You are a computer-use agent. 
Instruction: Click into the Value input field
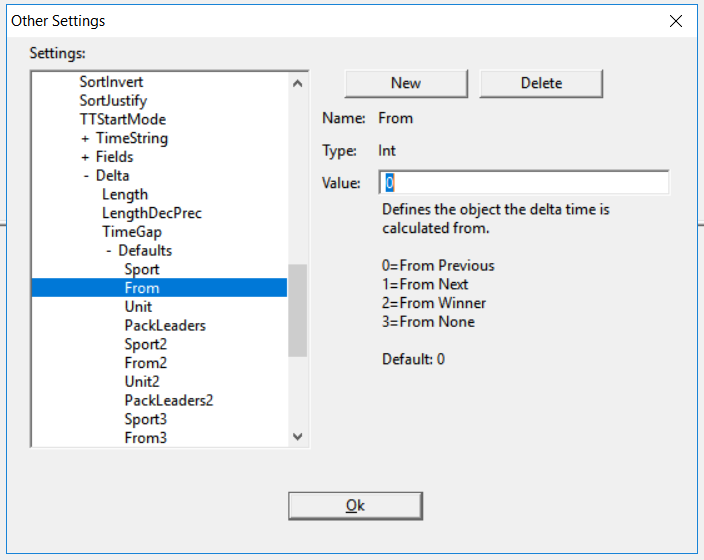(524, 183)
